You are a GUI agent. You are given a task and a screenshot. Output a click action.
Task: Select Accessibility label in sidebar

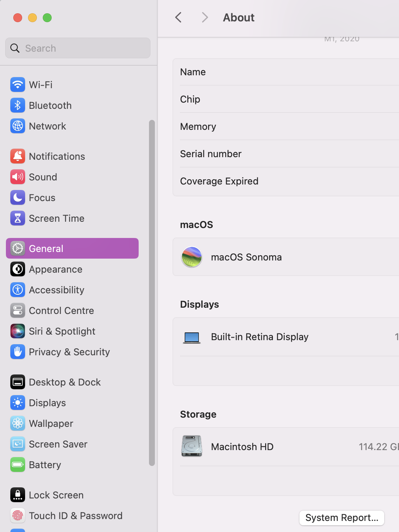pos(57,290)
